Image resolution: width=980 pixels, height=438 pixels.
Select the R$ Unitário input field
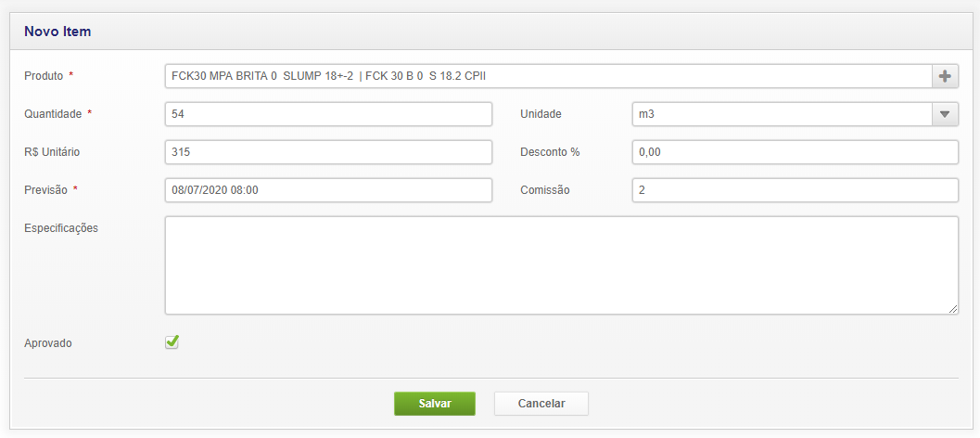point(328,152)
